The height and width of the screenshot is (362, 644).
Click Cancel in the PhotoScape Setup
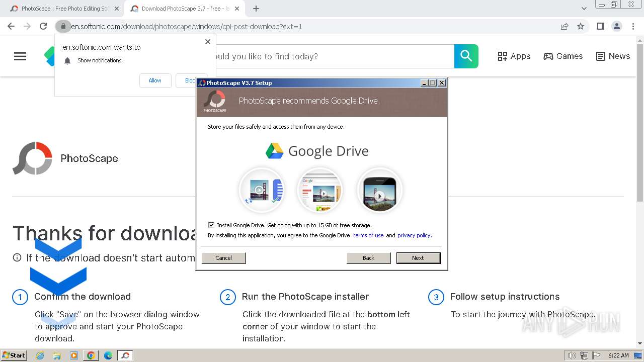coord(224,258)
